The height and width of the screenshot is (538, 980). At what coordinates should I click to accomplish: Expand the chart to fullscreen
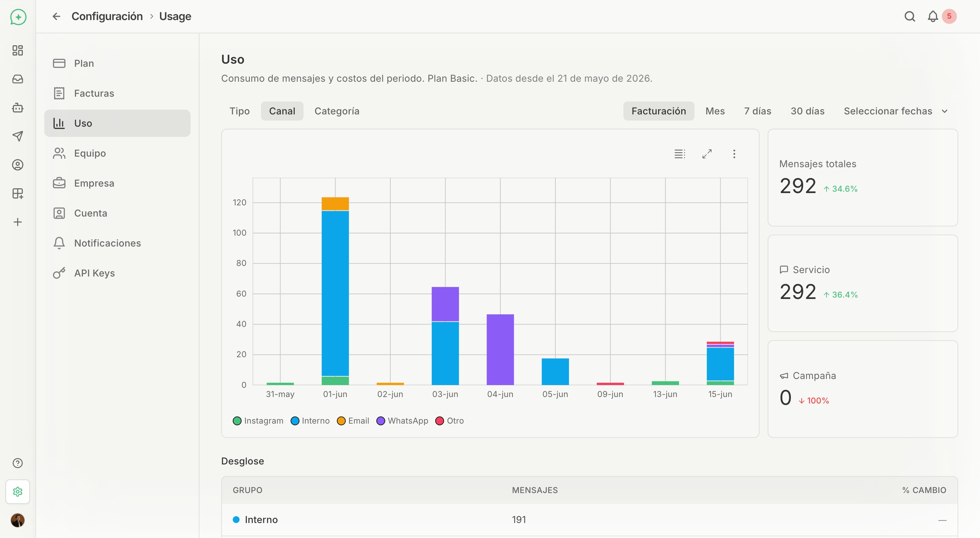707,154
